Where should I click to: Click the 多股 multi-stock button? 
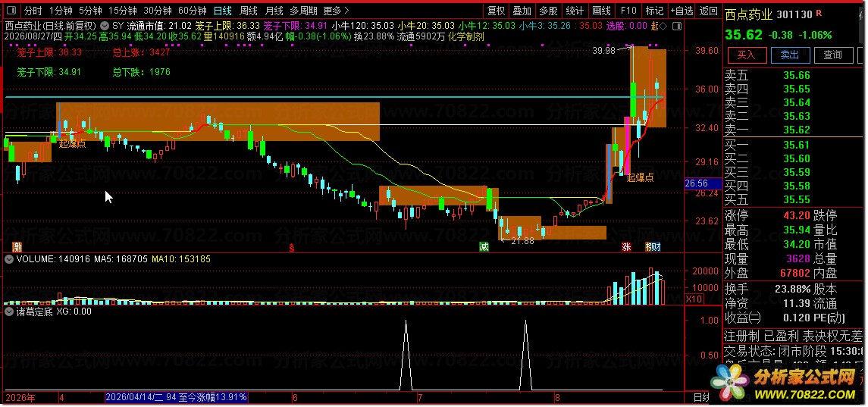pyautogui.click(x=549, y=11)
